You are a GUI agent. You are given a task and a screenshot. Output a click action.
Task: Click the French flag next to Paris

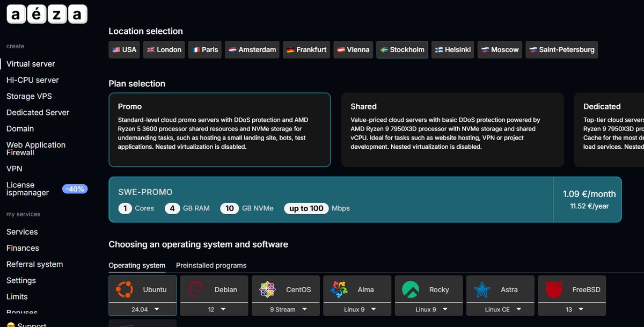pyautogui.click(x=196, y=49)
